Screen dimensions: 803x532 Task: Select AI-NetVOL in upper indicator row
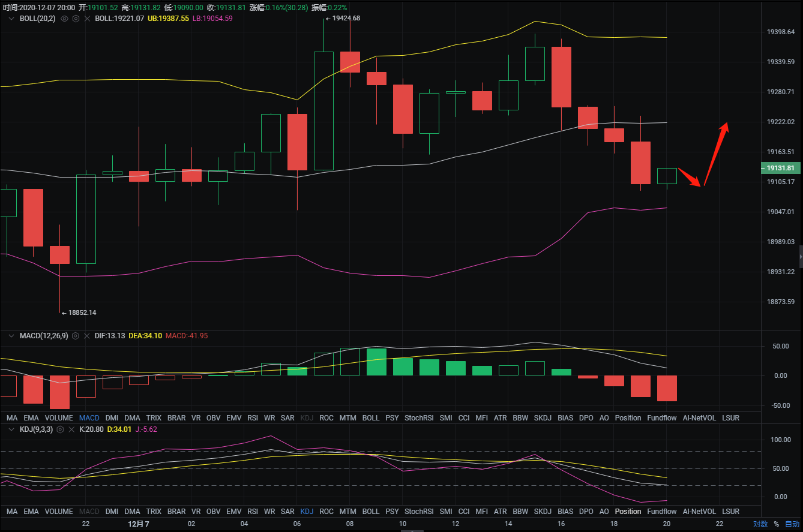[699, 418]
